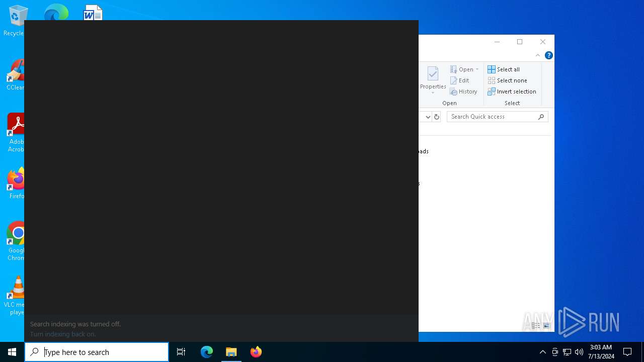
Task: Show hidden system tray icons
Action: [542, 352]
